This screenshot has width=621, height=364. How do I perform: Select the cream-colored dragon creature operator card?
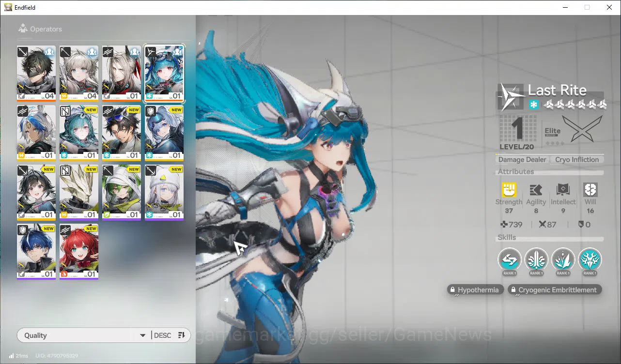click(x=79, y=193)
